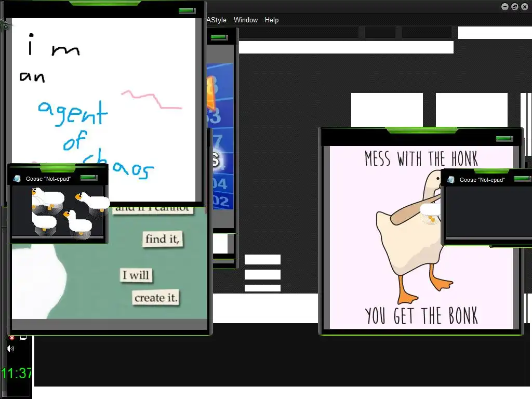Minimize the main application window
Viewport: 532px width, 399px height.
[x=505, y=7]
